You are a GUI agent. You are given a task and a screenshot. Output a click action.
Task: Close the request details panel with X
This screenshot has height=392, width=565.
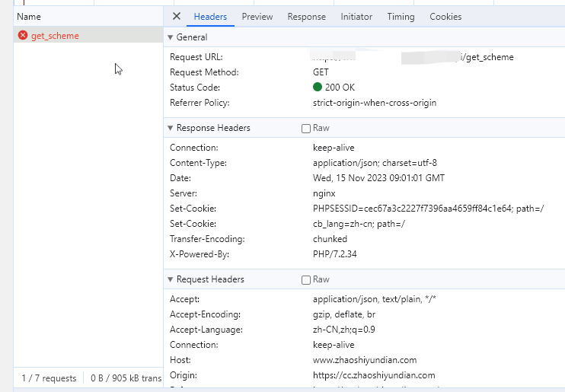(x=177, y=16)
